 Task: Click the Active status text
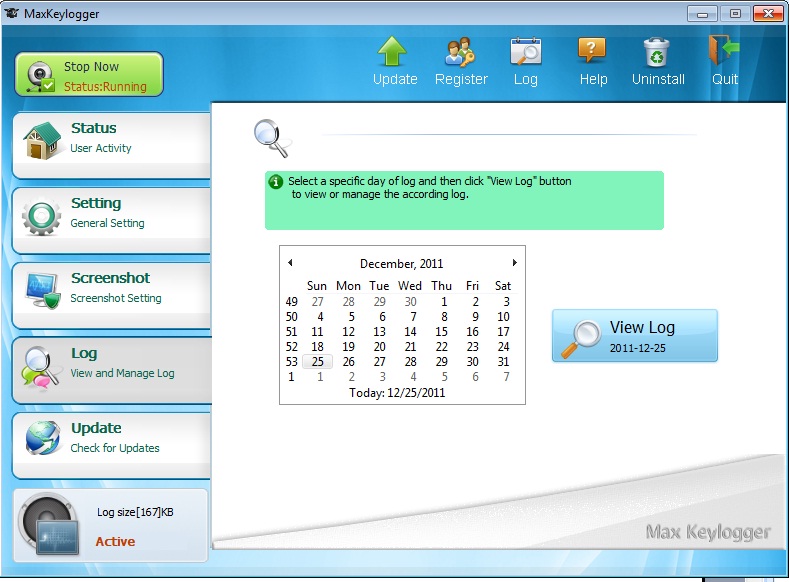pos(115,541)
